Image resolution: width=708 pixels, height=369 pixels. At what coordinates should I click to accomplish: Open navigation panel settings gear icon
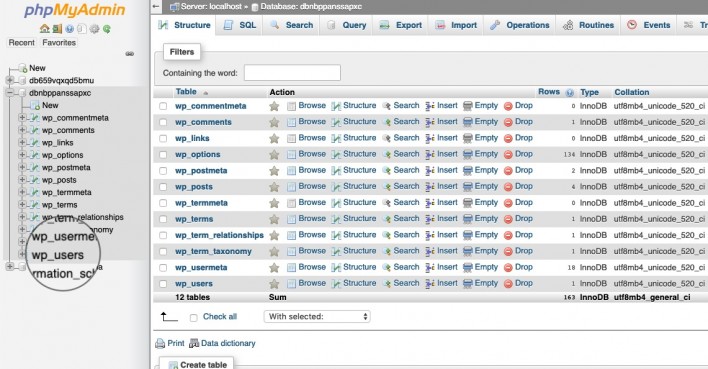coord(94,29)
